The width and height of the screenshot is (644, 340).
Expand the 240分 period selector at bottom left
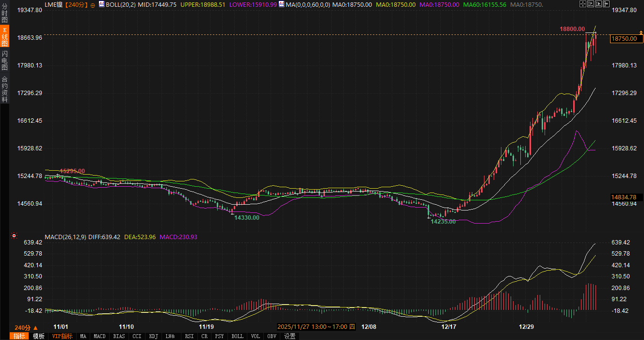(x=26, y=327)
